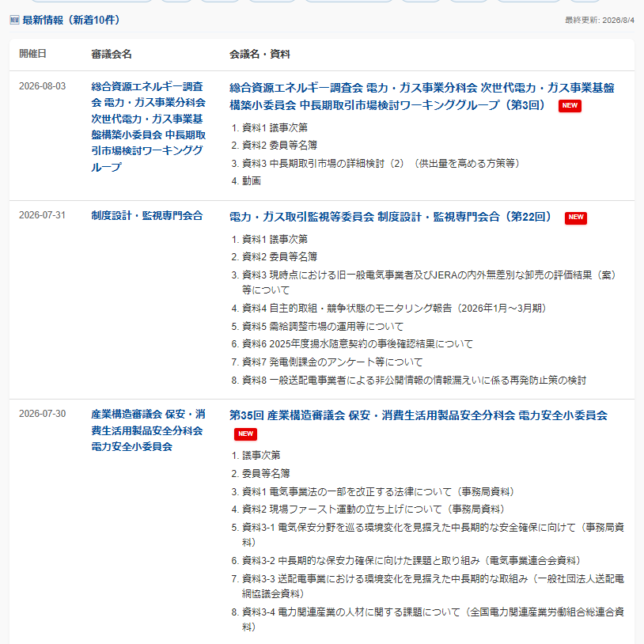Viewport: 644px width, 644px height.
Task: Select 資料1 議事次第 under the 第3回 working group
Action: pos(275,127)
